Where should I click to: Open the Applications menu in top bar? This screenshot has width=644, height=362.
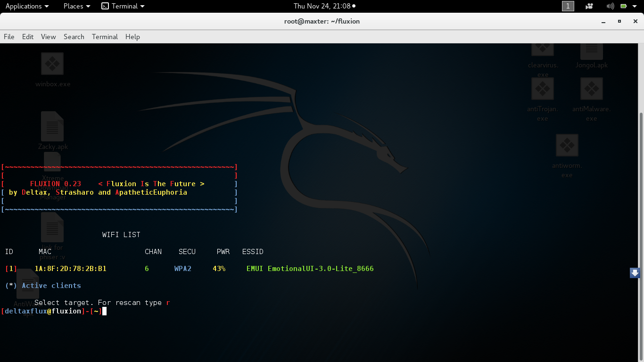pos(27,6)
